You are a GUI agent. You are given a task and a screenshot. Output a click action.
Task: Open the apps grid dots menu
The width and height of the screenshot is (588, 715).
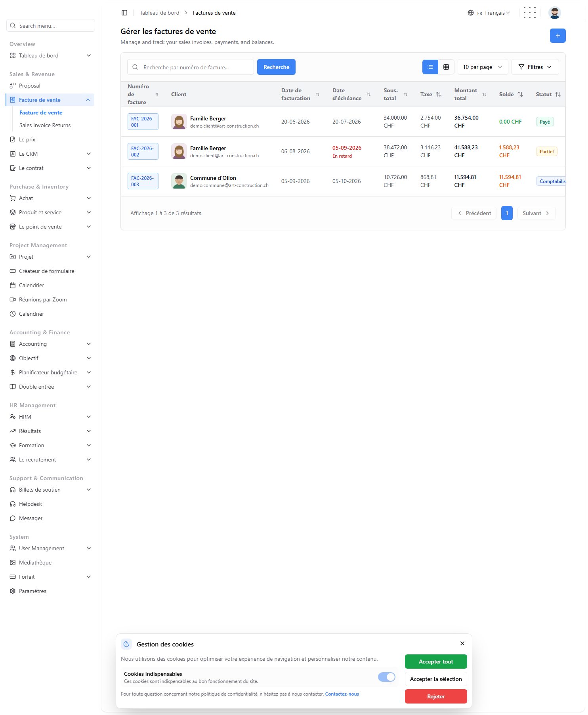(x=530, y=13)
